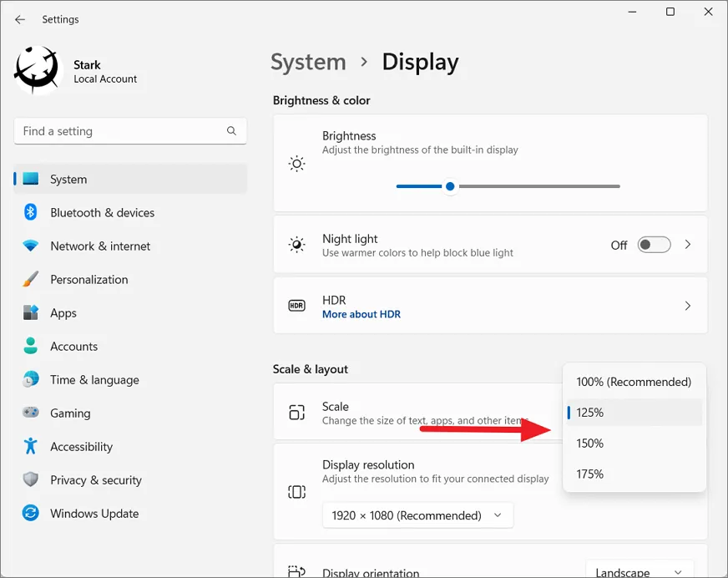728x578 pixels.
Task: Toggle the Night light switch on
Action: pos(654,245)
